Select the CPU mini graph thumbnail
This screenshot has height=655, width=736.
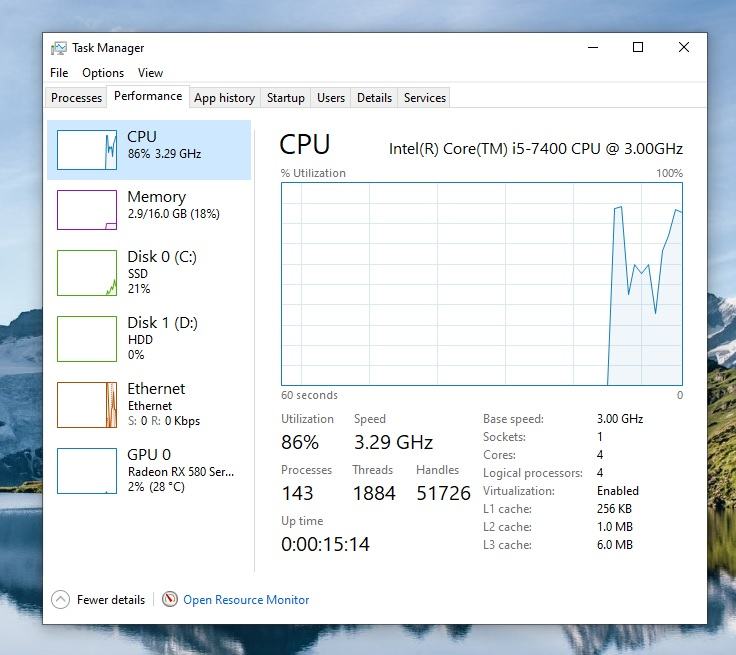[x=87, y=150]
